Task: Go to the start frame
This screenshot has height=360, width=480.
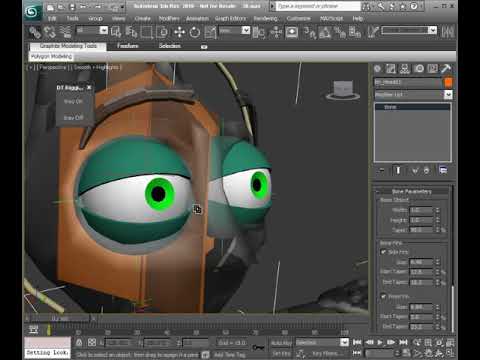Action: [x=357, y=343]
